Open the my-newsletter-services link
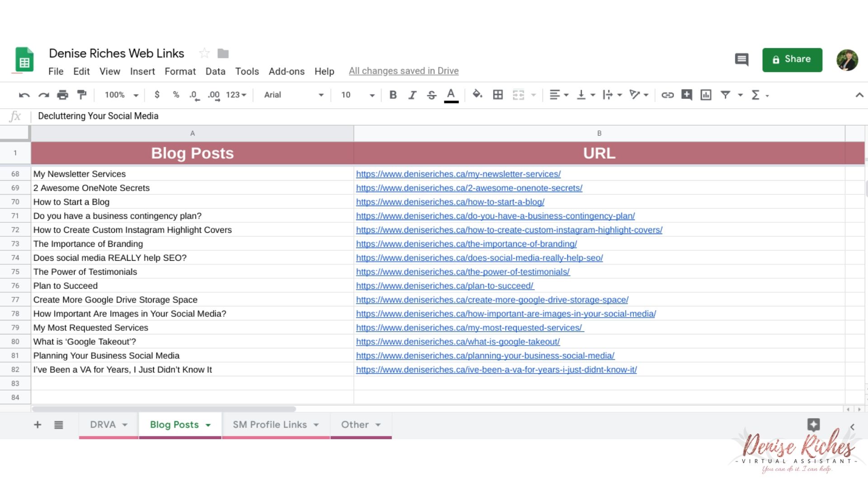 tap(458, 174)
